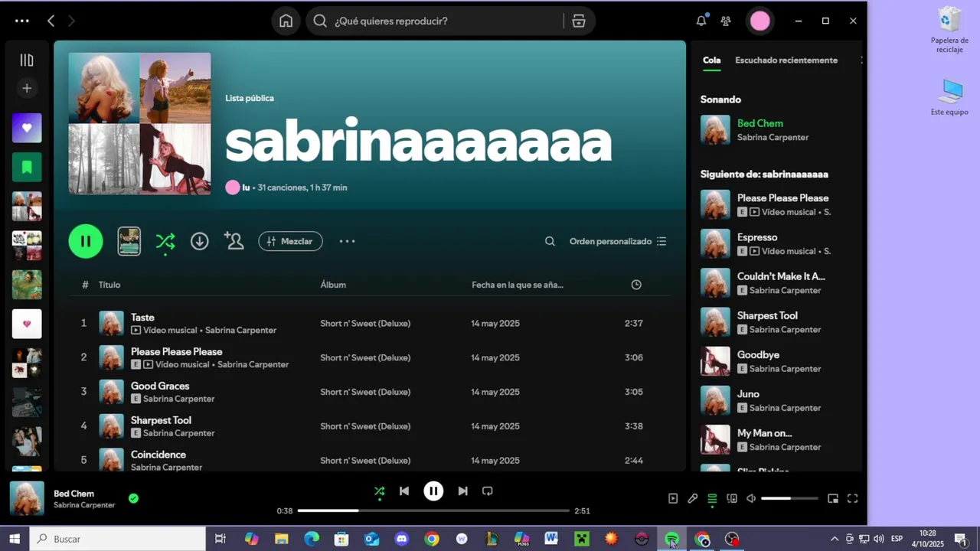Show hidden system tray icons
Image resolution: width=980 pixels, height=551 pixels.
pos(835,539)
